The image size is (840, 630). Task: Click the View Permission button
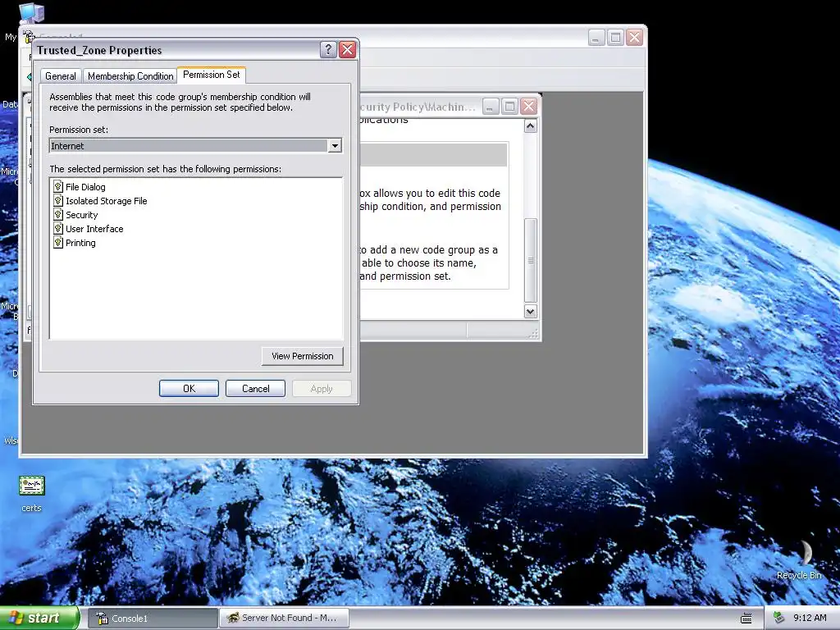(x=302, y=356)
